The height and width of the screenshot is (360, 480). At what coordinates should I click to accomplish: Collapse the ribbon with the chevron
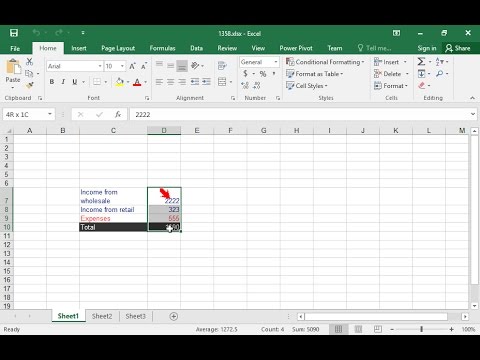pos(472,98)
